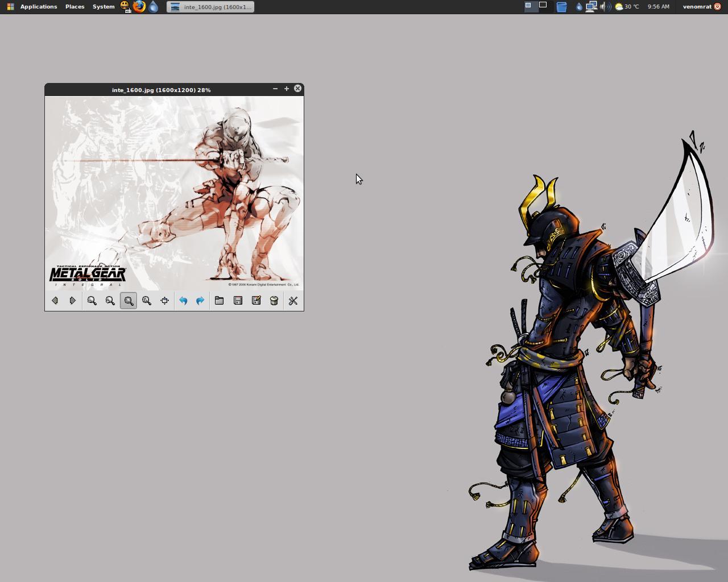Click the zoom out magnifier icon
Screen dimensions: 728x582
(x=92, y=301)
